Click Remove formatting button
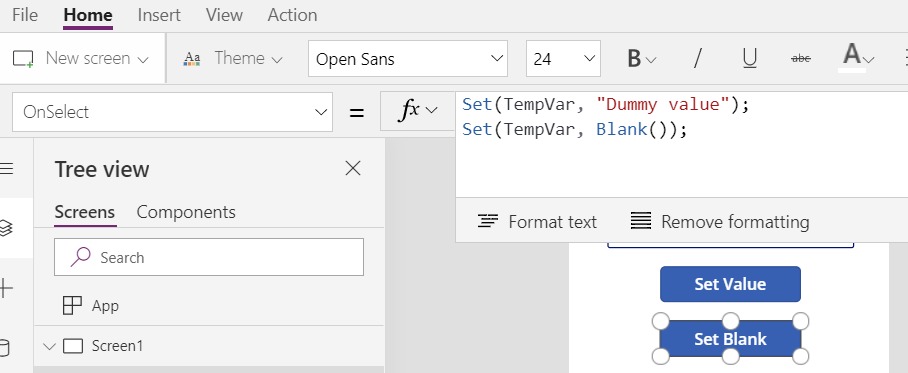The width and height of the screenshot is (908, 373). click(x=720, y=222)
